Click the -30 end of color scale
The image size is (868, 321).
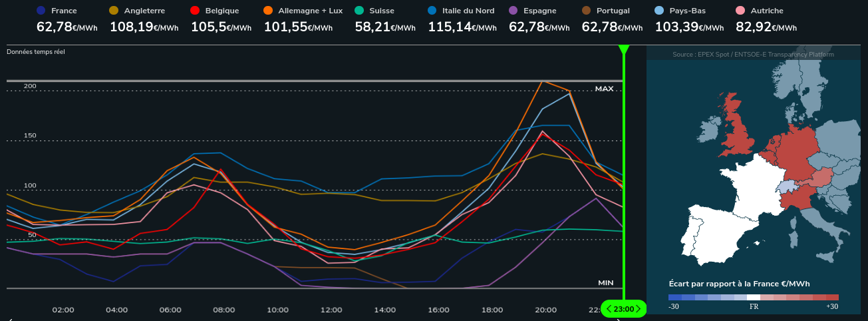click(674, 298)
